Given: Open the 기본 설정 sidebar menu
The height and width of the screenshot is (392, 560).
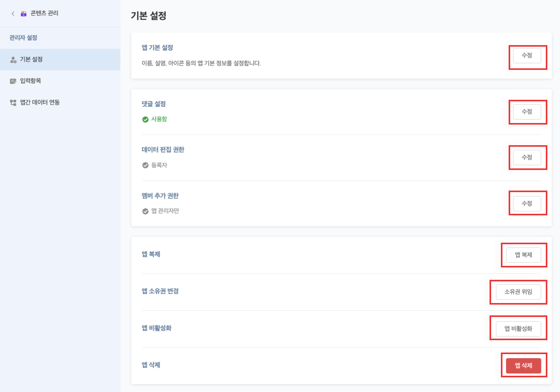Looking at the screenshot, I should click(x=31, y=59).
